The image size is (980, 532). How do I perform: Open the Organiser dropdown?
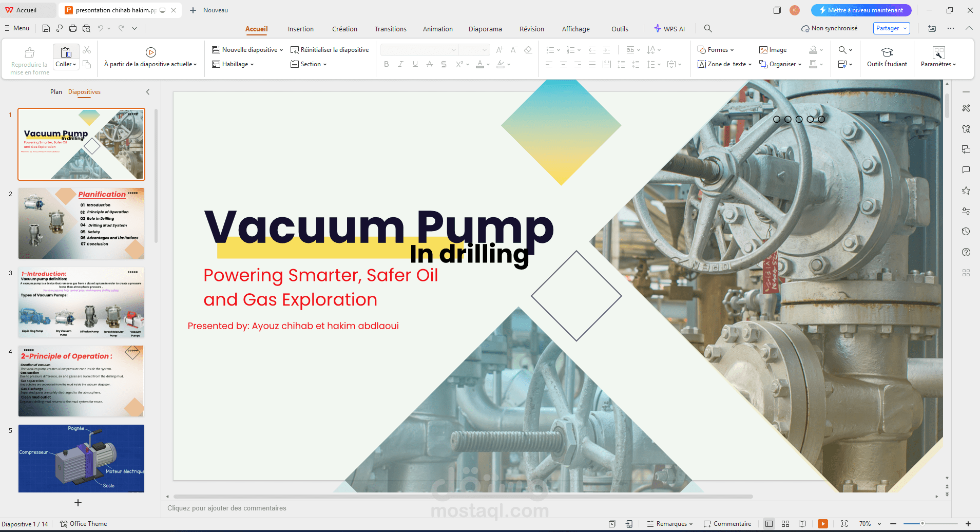tap(780, 64)
